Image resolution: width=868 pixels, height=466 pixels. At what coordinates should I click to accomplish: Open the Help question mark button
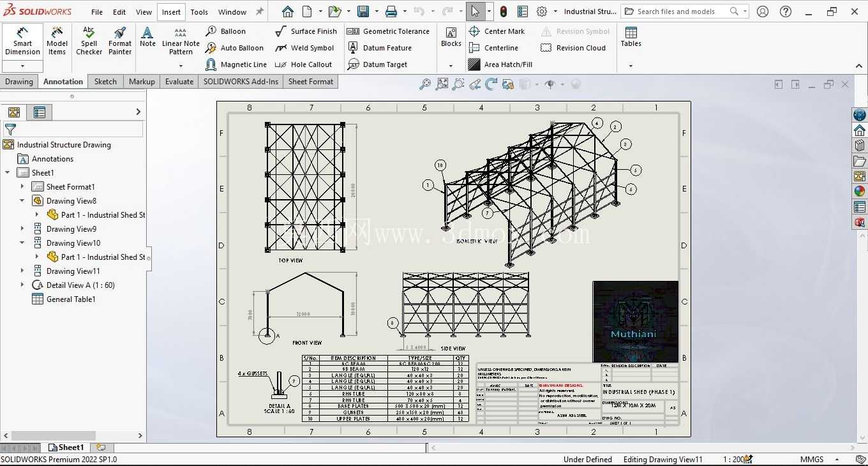click(x=786, y=11)
